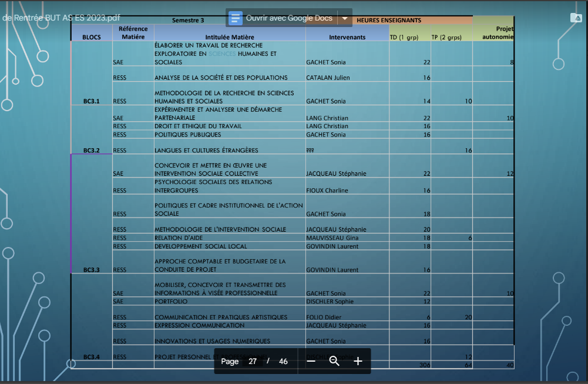Click the "Référence Matière" column header
Image resolution: width=588 pixels, height=384 pixels.
[133, 33]
